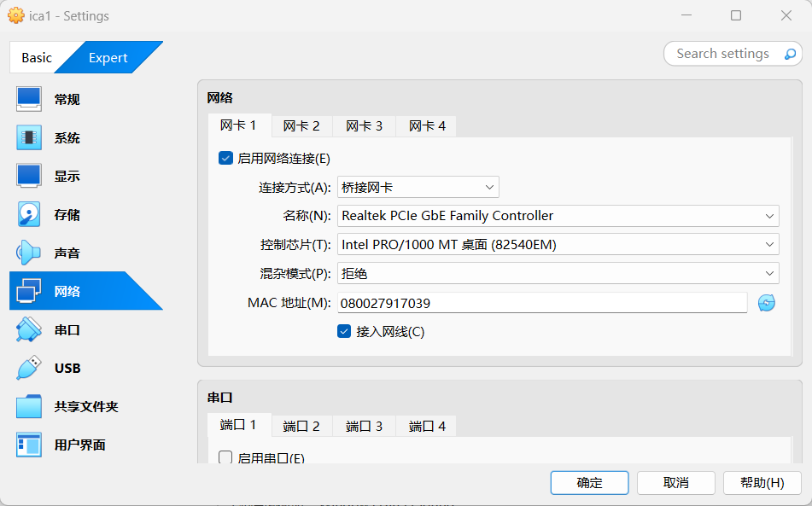Click the 取消 cancel button
812x506 pixels.
(675, 483)
